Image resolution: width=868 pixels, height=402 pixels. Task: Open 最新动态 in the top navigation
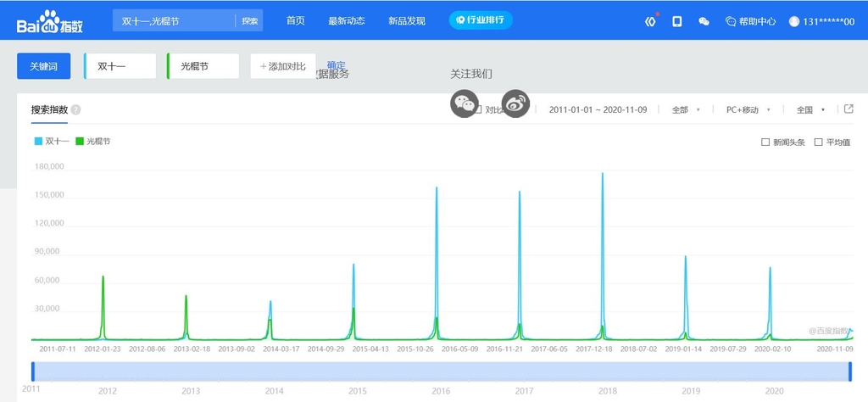[x=347, y=21]
